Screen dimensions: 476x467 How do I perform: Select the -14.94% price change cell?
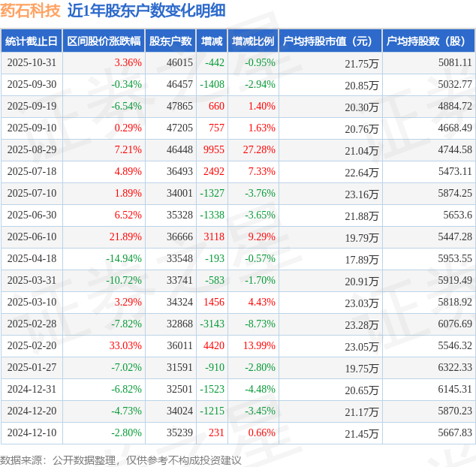[124, 258]
